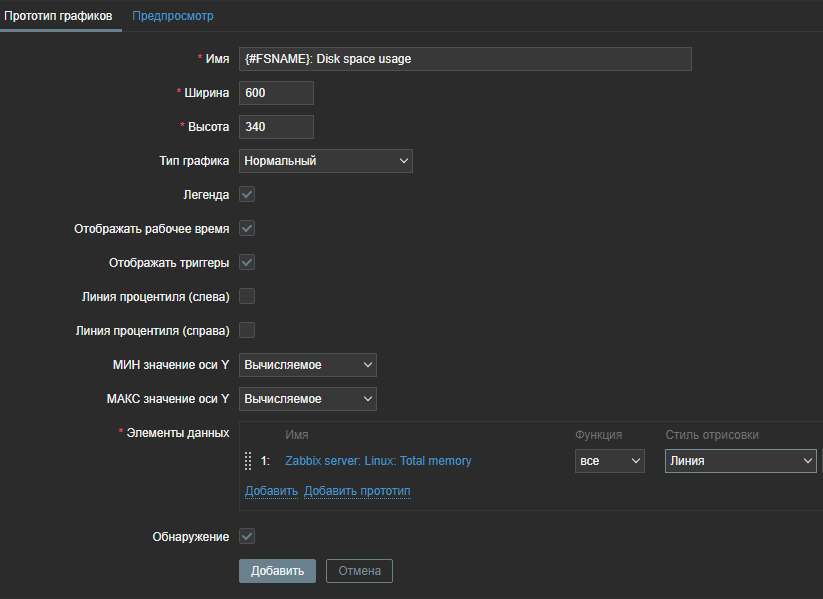Open the Функция dropdown set to все
Screen dimensions: 823x599
pos(609,461)
